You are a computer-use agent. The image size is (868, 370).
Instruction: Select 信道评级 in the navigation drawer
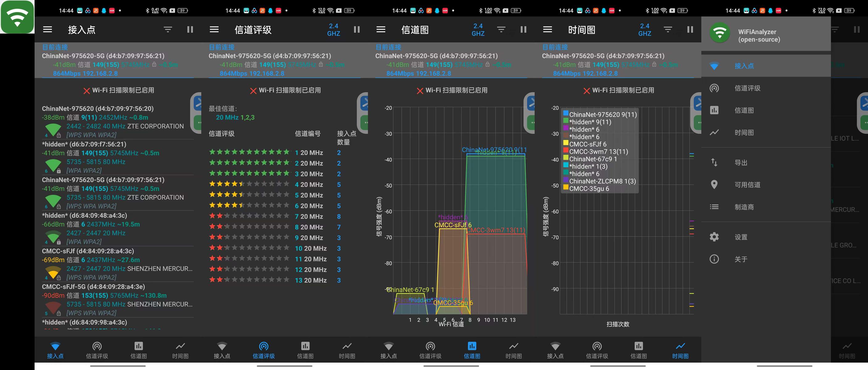pyautogui.click(x=766, y=88)
